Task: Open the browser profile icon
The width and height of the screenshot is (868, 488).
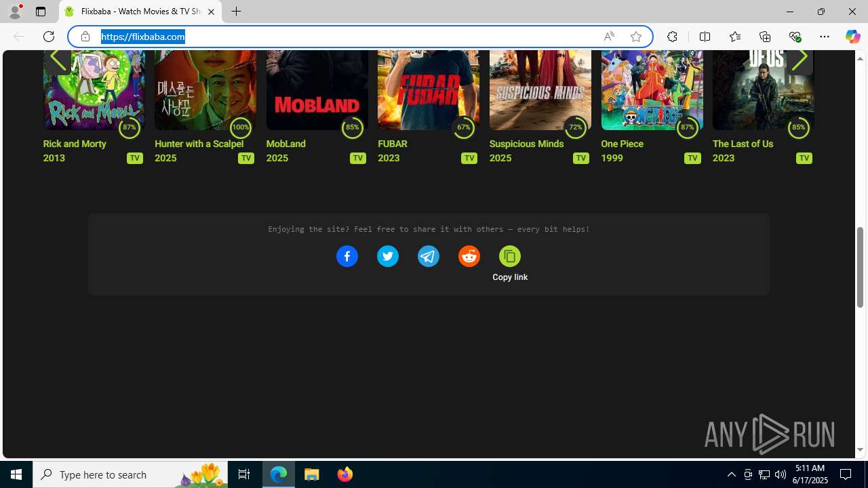Action: (x=15, y=12)
